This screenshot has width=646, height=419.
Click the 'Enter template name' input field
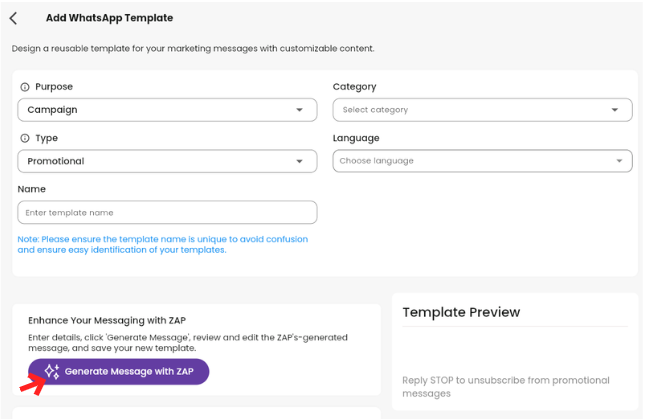pos(167,213)
